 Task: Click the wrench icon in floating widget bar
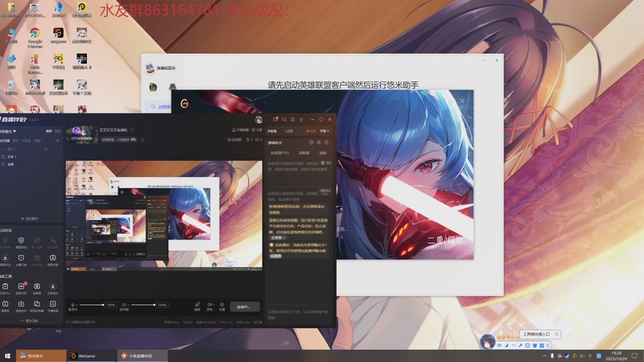520,346
